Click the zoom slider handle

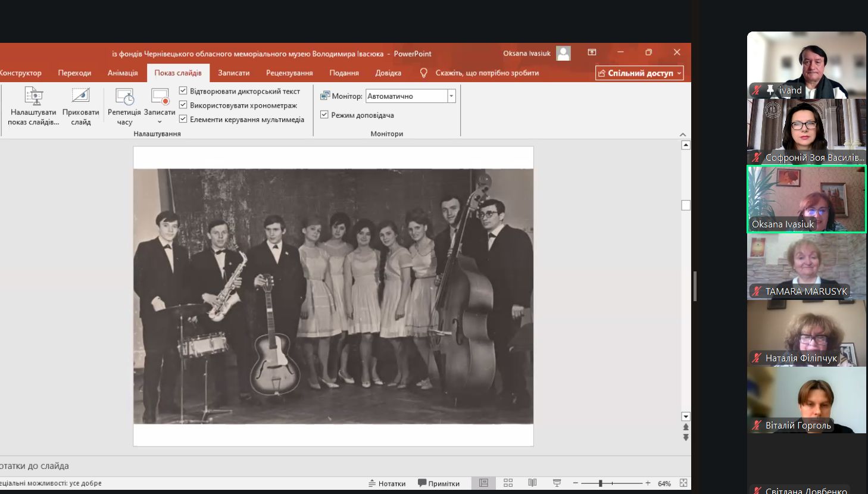coord(600,483)
